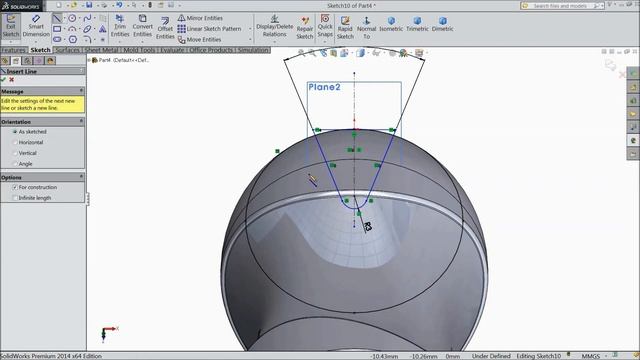Screen dimensions: 640x360
Task: Click Mirror Entities
Action: [200, 18]
